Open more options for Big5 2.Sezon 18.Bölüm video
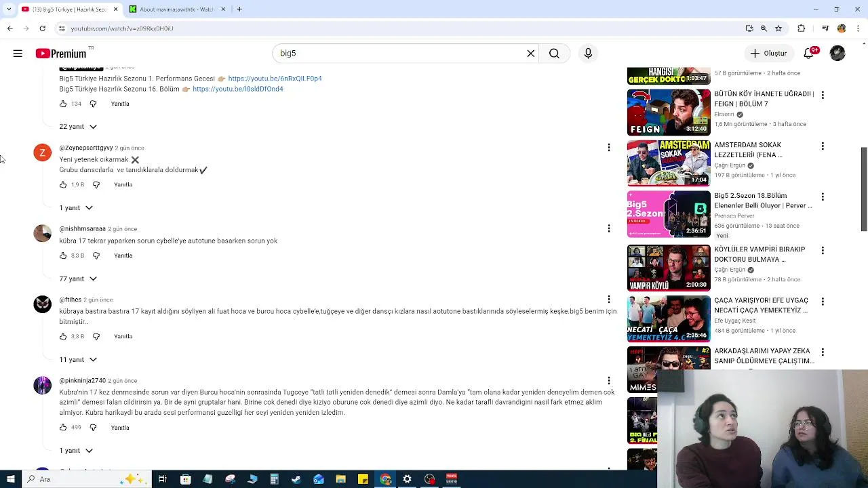This screenshot has height=488, width=868. pos(823,197)
